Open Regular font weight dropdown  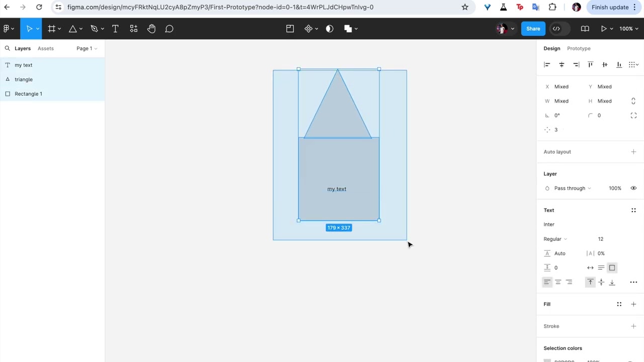point(555,239)
